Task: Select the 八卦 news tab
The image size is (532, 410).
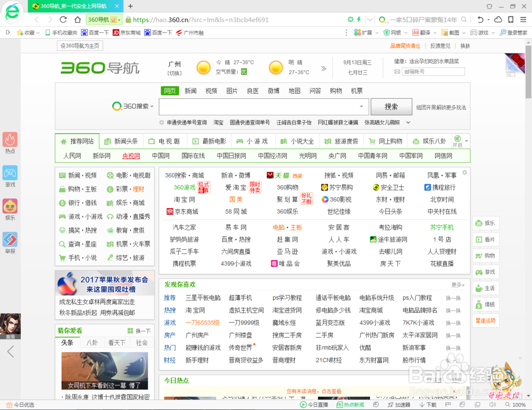Action: 92,342
